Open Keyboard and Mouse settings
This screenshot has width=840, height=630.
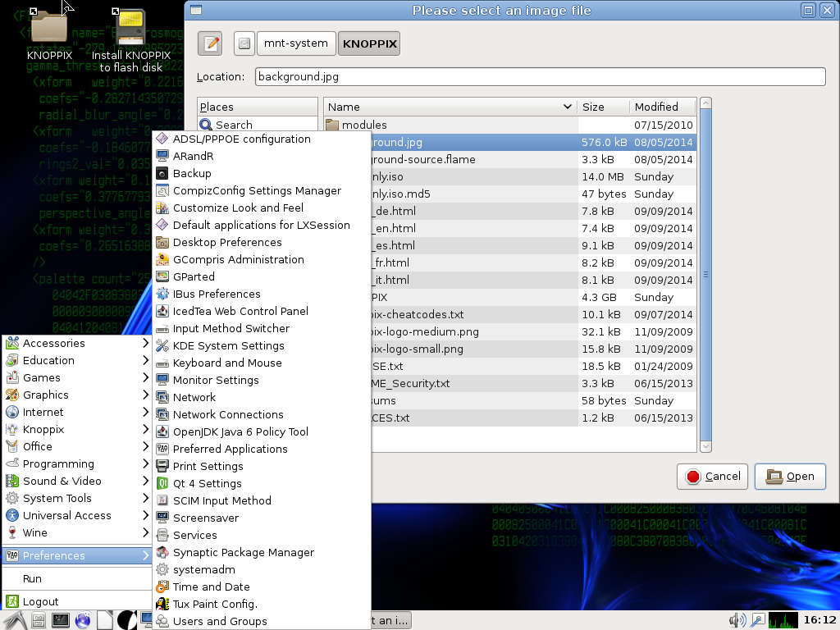[x=262, y=363]
